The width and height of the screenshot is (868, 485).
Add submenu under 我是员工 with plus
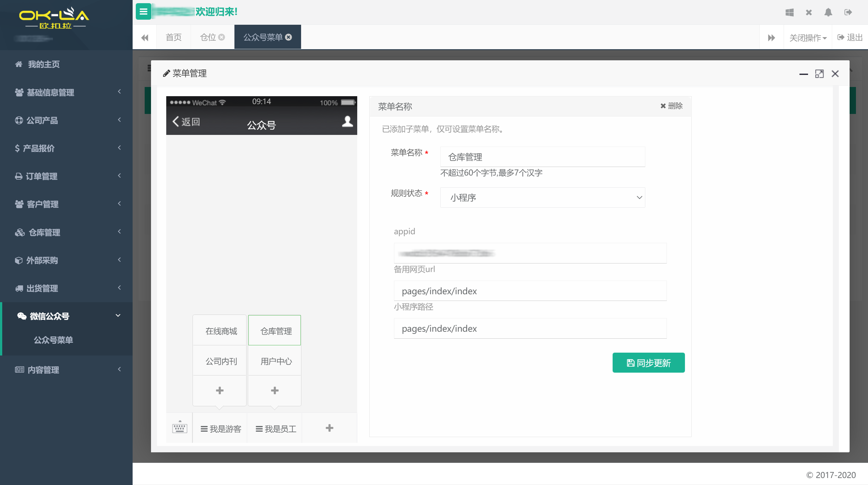[275, 391]
